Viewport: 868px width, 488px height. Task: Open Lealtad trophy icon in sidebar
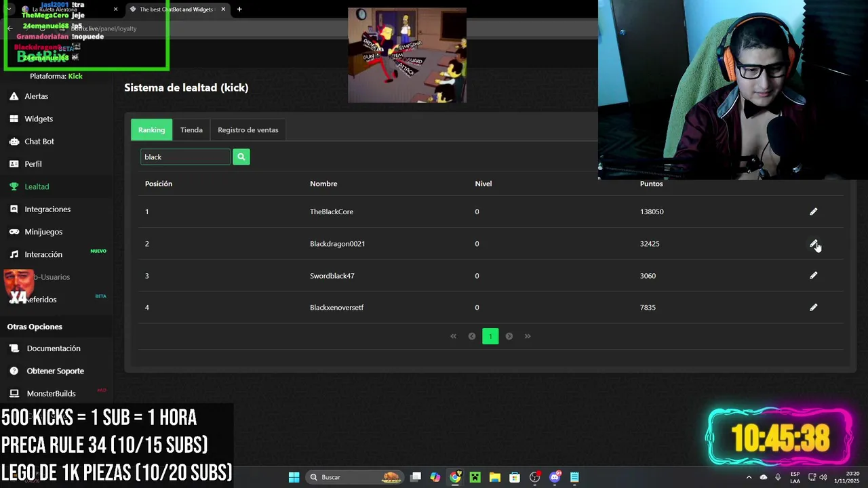point(14,186)
